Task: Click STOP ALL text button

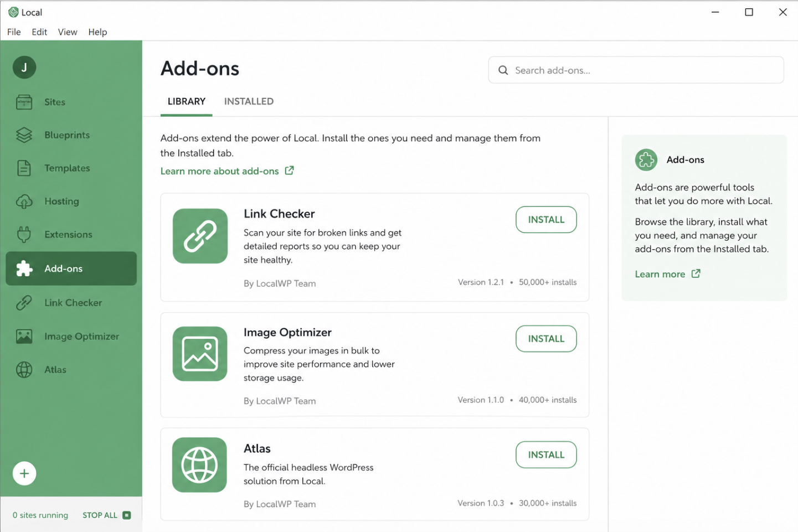Action: 100,515
